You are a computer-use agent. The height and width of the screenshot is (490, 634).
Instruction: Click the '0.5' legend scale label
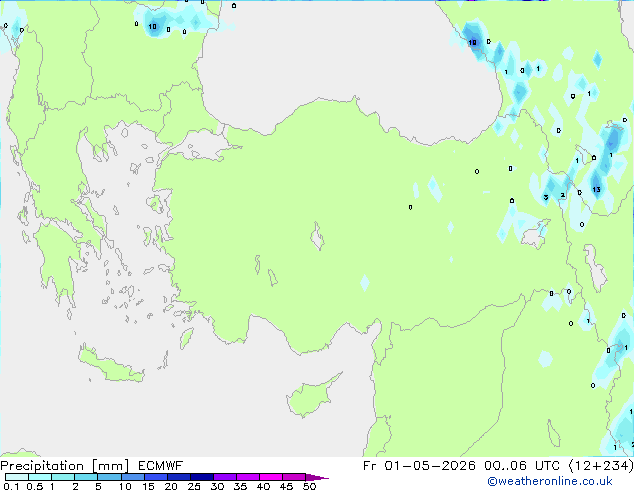[x=34, y=486]
